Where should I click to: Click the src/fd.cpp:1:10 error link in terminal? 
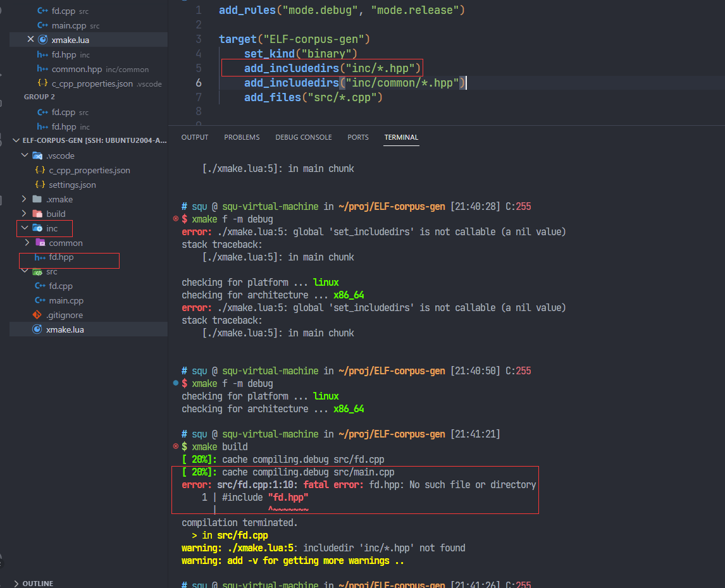[x=257, y=484]
